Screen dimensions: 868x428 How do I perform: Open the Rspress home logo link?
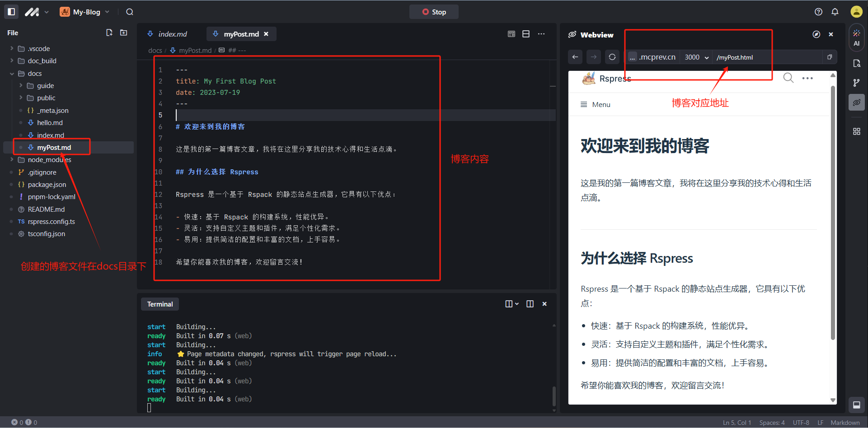606,79
